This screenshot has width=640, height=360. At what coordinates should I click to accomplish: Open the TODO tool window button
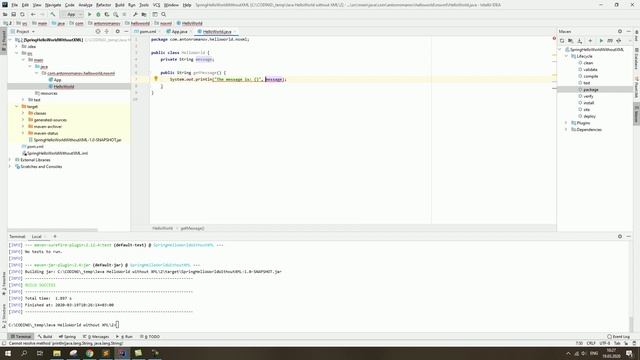tap(150, 337)
